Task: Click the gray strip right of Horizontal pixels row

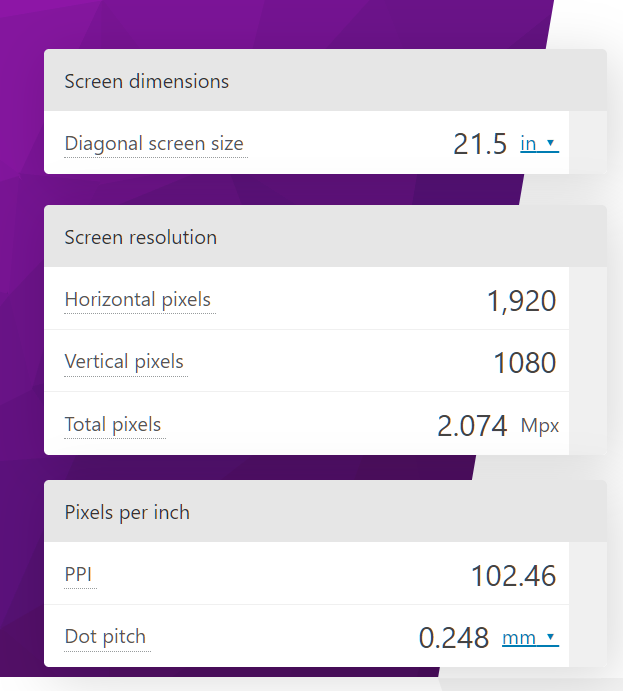Action: [587, 300]
